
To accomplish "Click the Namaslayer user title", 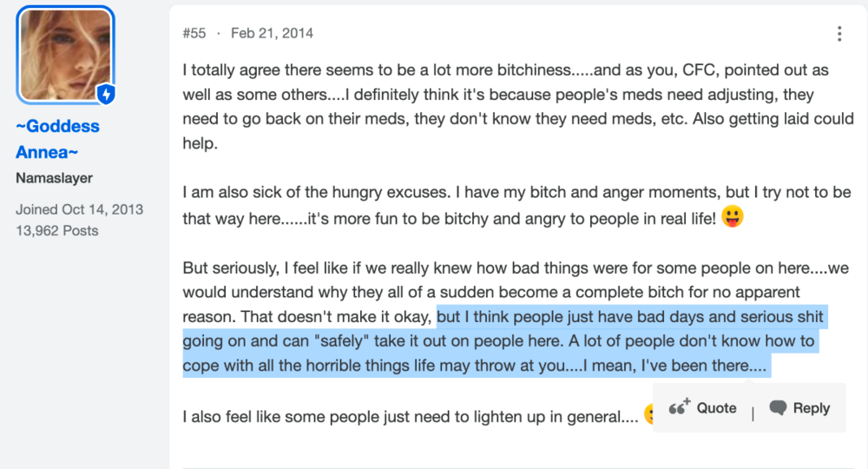I will 54,178.
